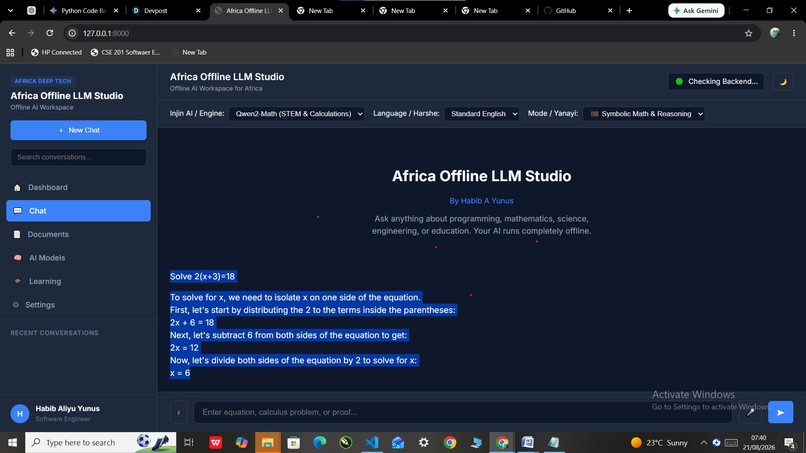Screen dimensions: 806x453
Task: Click the Habib Aliyu Yunus profile name
Action: click(67, 408)
